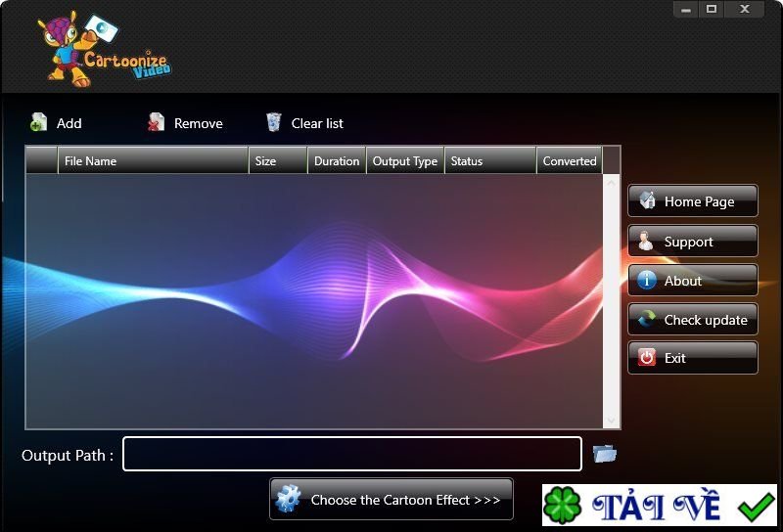Open the Support button
Screen dimensions: 783x532
pos(693,241)
